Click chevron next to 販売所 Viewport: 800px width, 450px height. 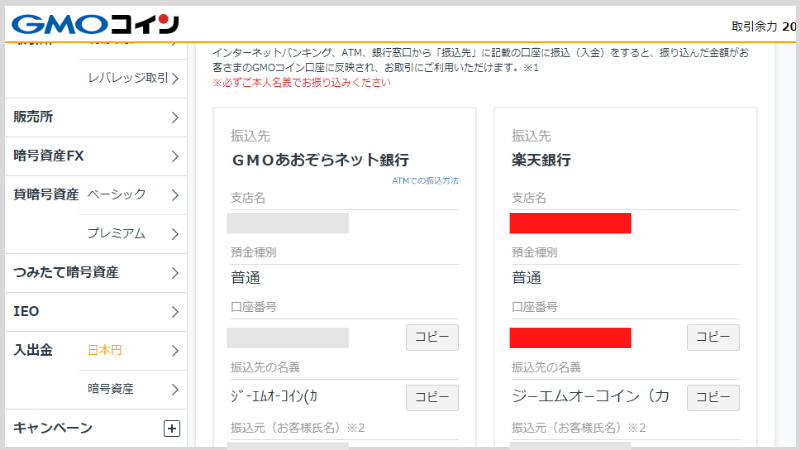175,117
